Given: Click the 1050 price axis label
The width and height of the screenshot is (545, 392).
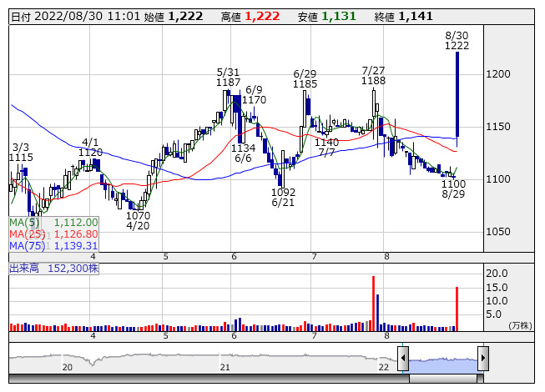Looking at the screenshot, I should [x=498, y=232].
